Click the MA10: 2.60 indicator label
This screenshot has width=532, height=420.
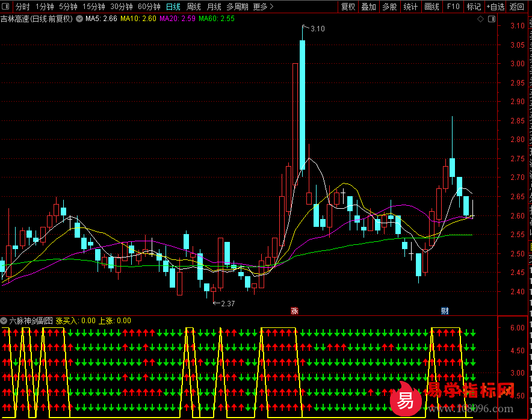click(x=138, y=19)
